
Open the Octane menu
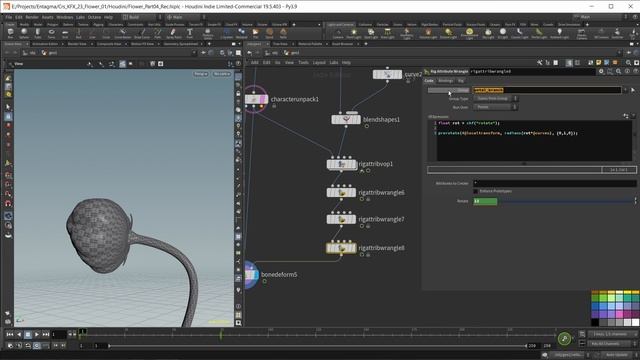click(x=94, y=17)
